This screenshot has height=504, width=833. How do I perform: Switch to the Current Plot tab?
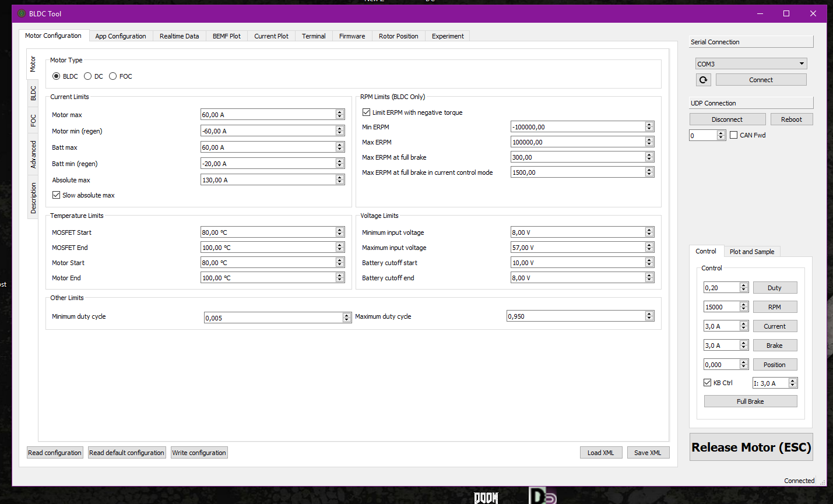pyautogui.click(x=271, y=36)
